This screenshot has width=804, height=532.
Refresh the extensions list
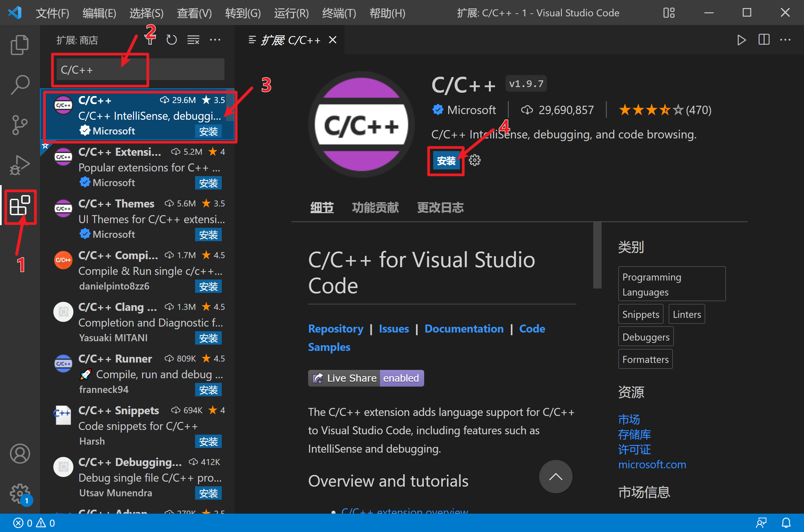click(x=171, y=40)
